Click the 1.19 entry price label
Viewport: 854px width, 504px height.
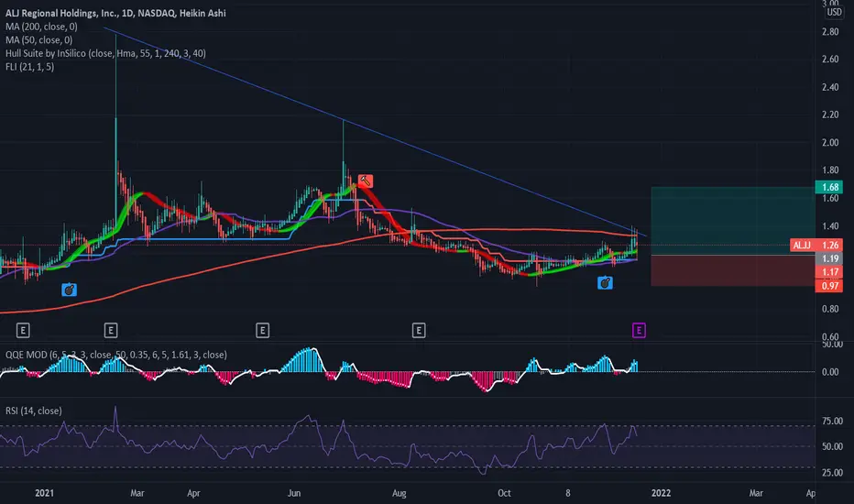coord(829,258)
